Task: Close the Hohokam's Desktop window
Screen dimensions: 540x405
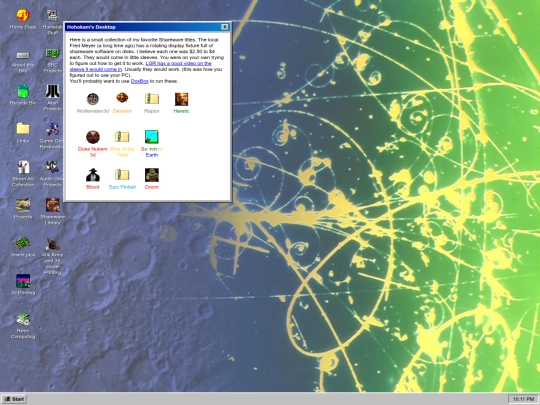Action: [x=225, y=27]
